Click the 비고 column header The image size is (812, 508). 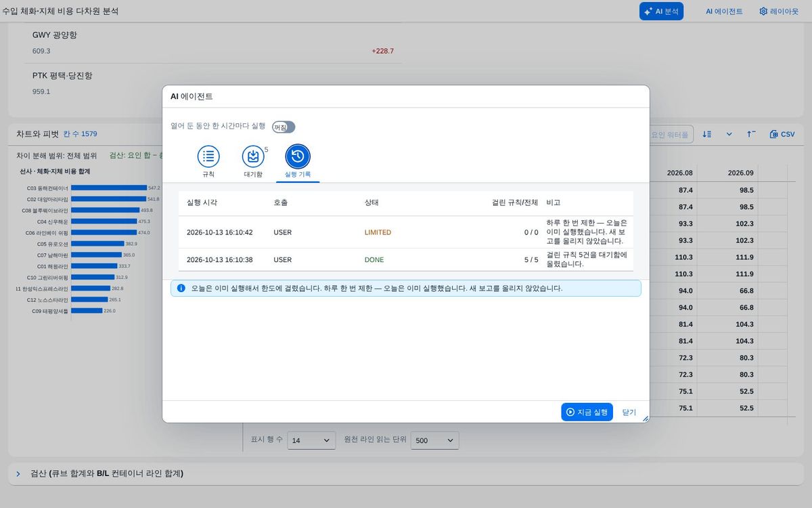[554, 203]
